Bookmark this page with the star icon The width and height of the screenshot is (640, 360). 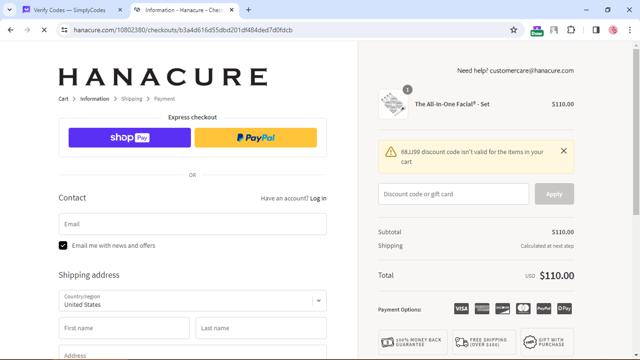(x=513, y=30)
